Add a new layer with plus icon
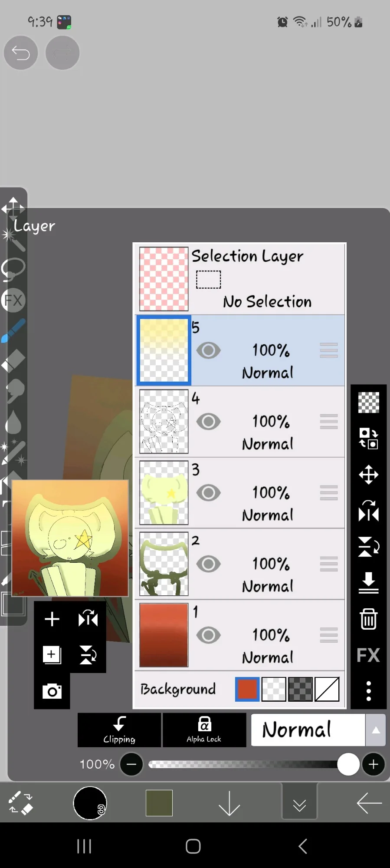This screenshot has width=390, height=868. (52, 619)
